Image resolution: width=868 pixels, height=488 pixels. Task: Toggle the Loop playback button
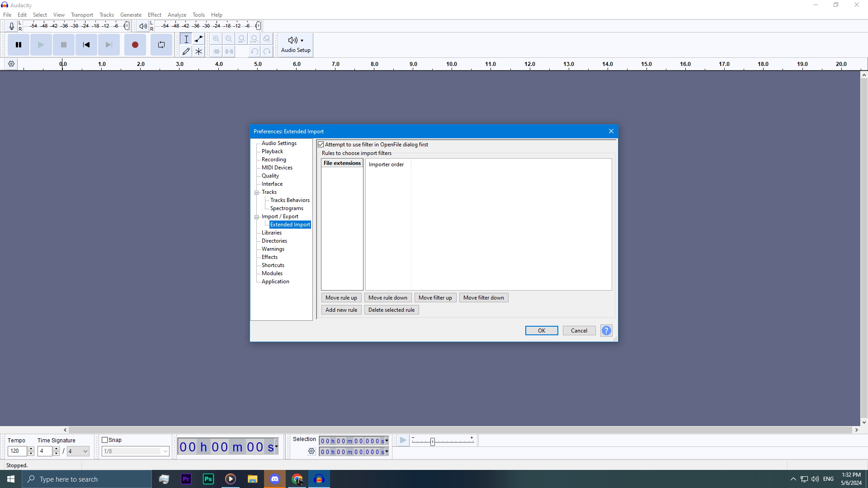click(161, 45)
